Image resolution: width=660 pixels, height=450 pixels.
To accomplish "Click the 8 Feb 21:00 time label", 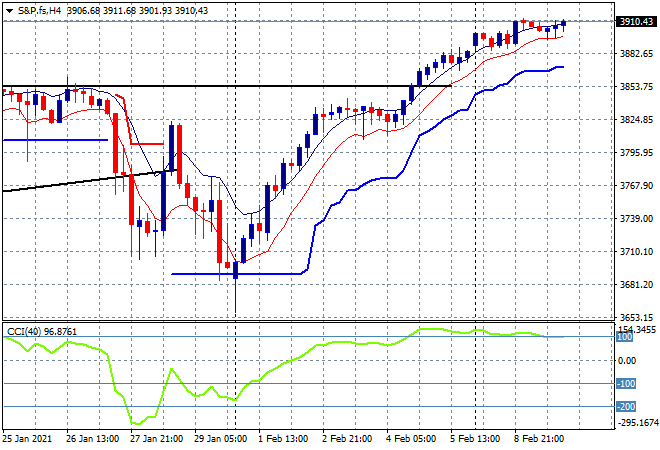I will (x=539, y=439).
